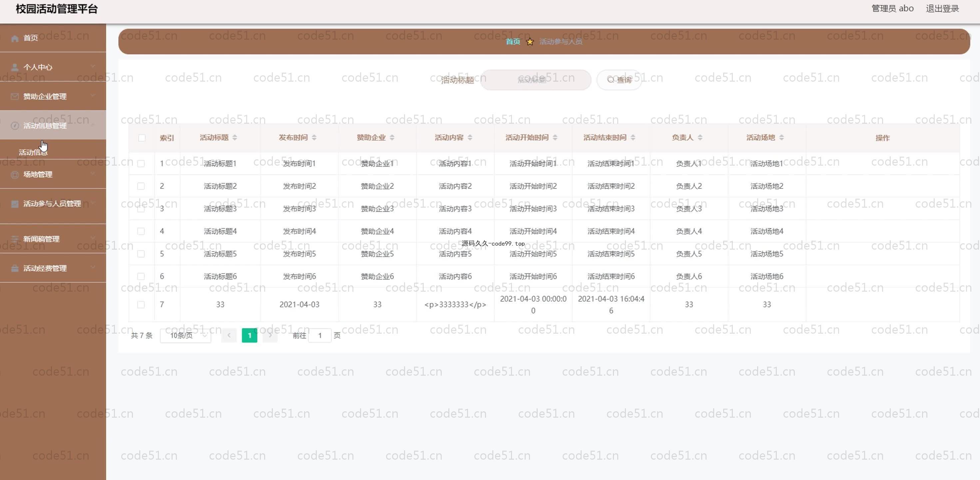Go to previous page arrow

coord(229,335)
